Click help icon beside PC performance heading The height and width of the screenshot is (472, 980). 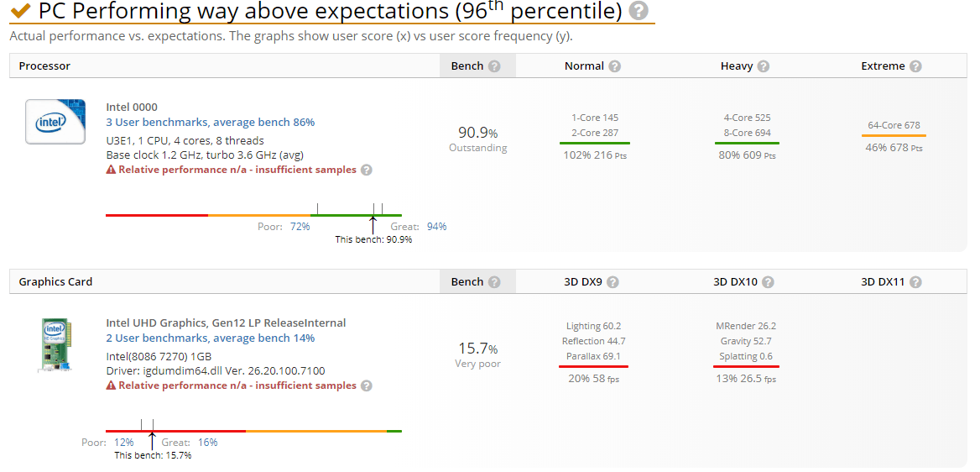pos(639,11)
